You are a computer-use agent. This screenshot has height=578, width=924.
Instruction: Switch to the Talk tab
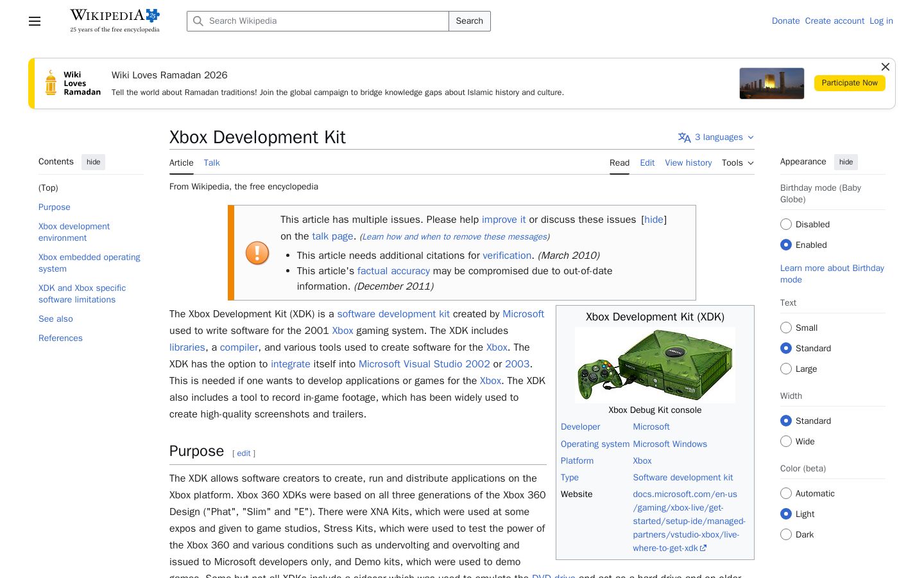tap(212, 163)
